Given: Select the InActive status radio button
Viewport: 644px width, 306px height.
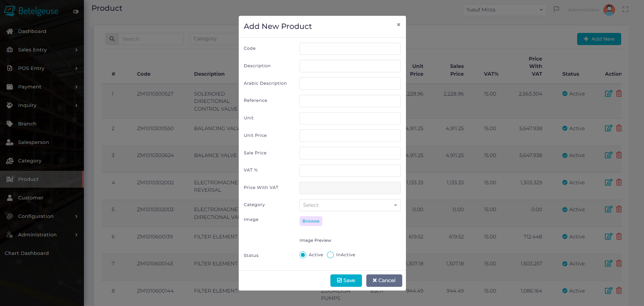Looking at the screenshot, I should coord(330,255).
